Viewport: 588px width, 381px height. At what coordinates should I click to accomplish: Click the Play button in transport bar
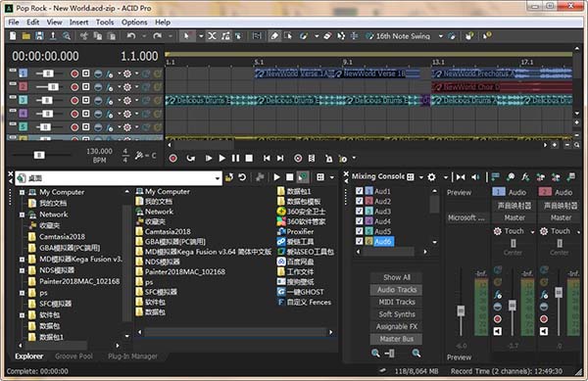coord(222,158)
